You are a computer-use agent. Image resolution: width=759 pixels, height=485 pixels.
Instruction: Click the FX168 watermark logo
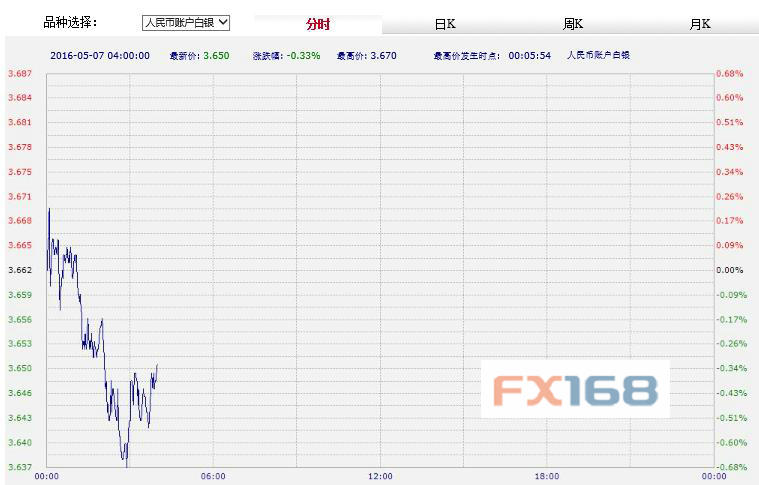coord(574,388)
